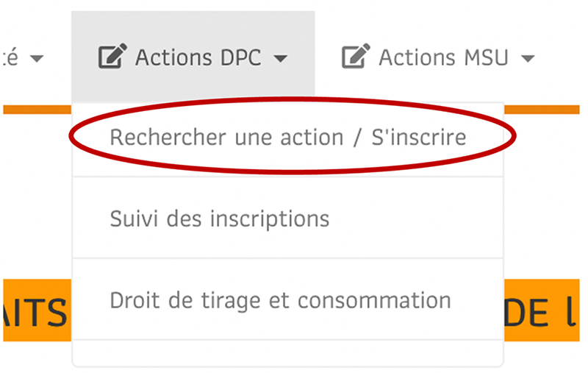
Task: Click the orange banner starting with "DE l"
Action: [542, 310]
